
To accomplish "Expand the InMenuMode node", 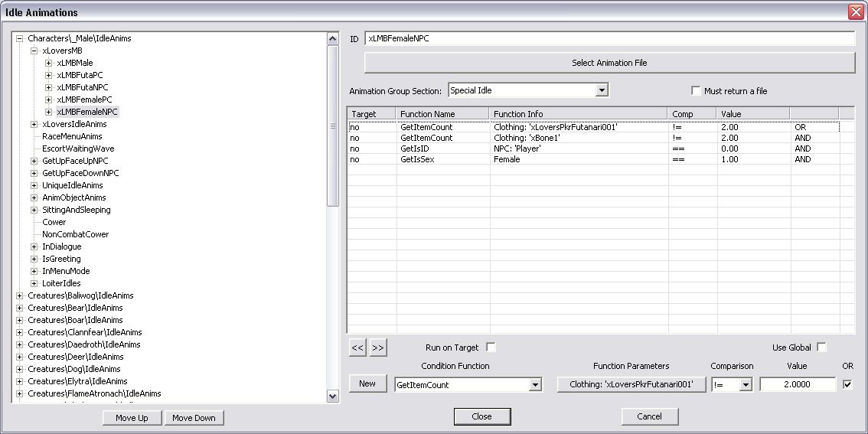I will [x=34, y=271].
